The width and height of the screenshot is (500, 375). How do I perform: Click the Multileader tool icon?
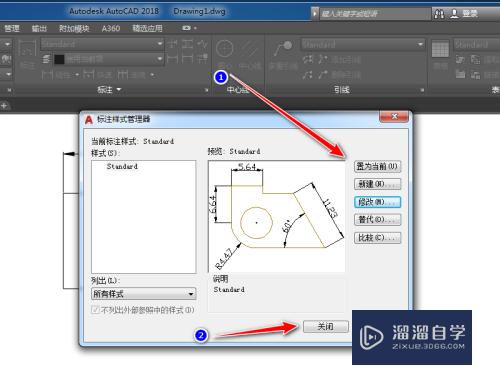click(x=283, y=48)
